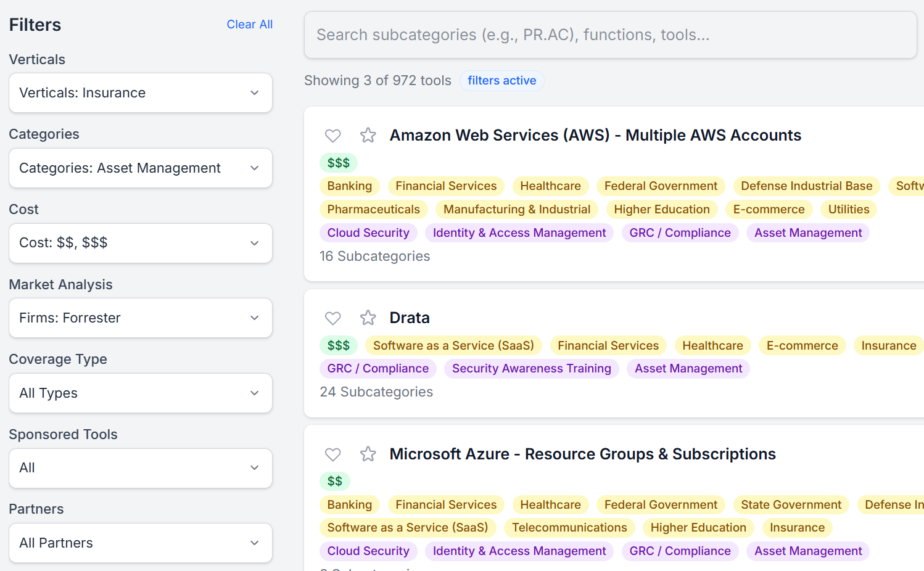Click Financial Services tag on AWS card

(446, 186)
